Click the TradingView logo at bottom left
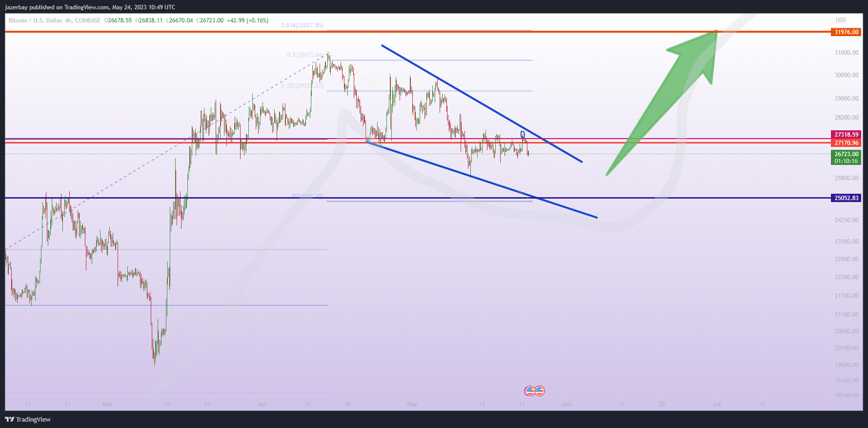 point(28,419)
